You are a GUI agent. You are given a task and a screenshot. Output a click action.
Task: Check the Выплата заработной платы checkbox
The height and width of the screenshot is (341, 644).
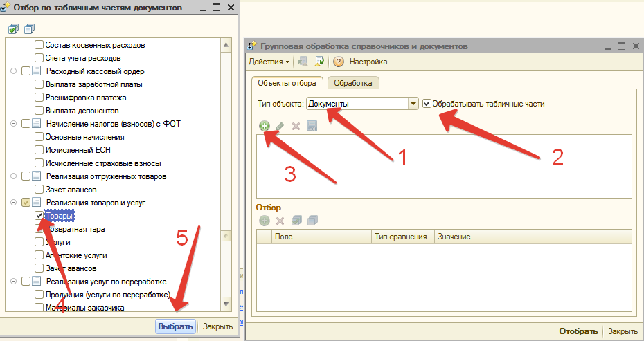pyautogui.click(x=39, y=84)
